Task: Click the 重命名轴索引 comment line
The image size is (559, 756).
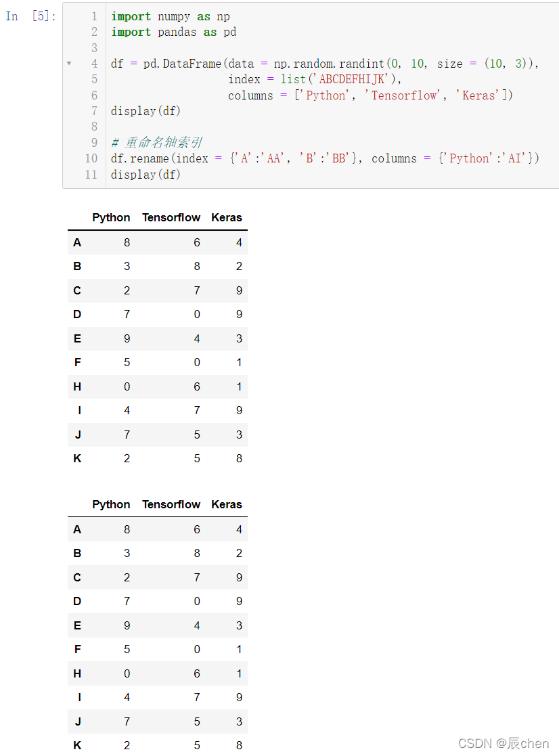Action: pos(157,143)
